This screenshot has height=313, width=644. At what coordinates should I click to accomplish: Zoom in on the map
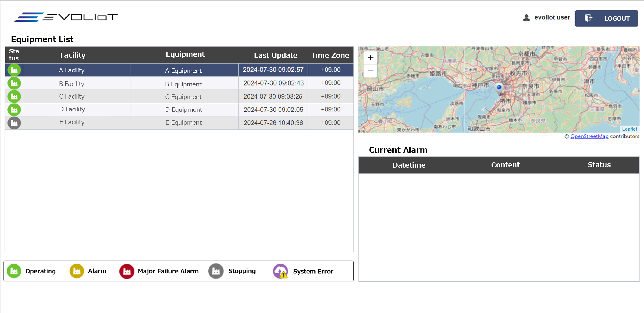[370, 58]
